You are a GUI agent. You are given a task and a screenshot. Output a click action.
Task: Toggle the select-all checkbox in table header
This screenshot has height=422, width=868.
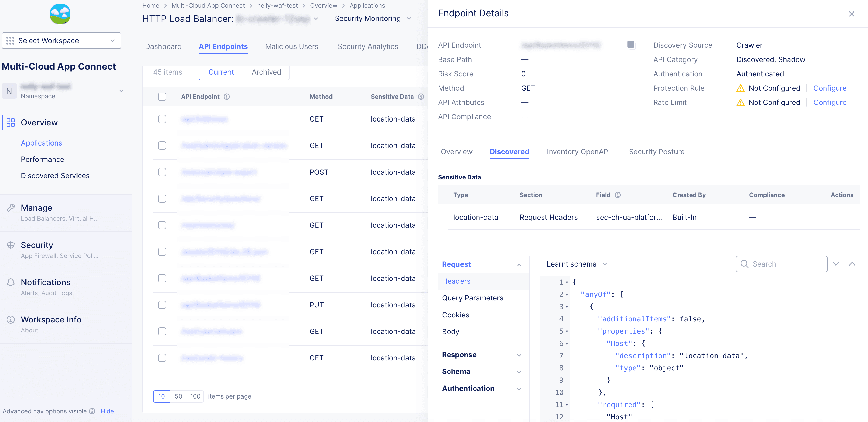(x=162, y=97)
